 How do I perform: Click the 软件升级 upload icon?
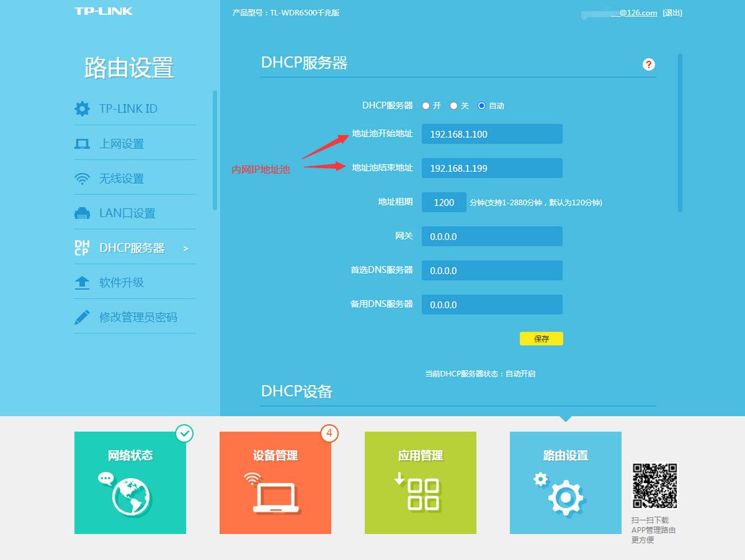point(83,281)
